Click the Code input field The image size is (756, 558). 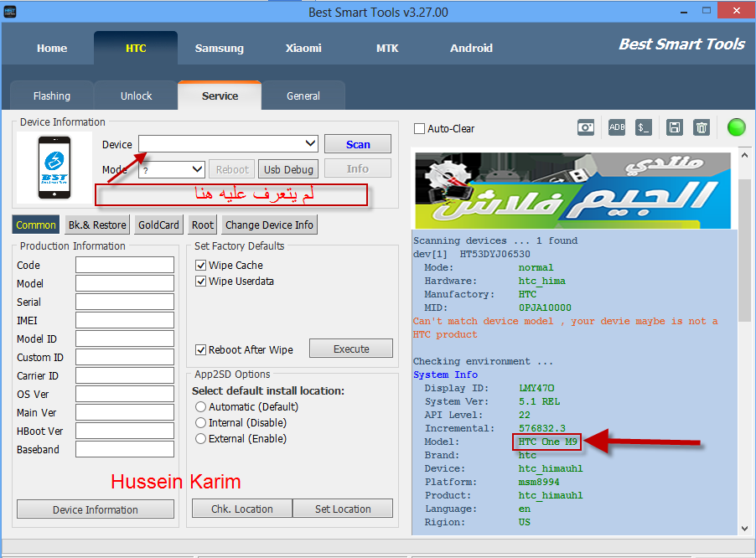click(125, 265)
